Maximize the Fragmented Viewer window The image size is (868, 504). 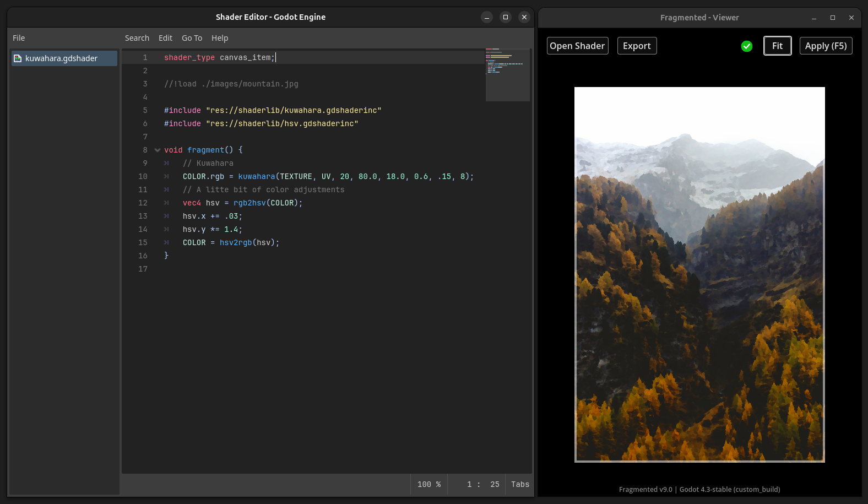coord(833,18)
